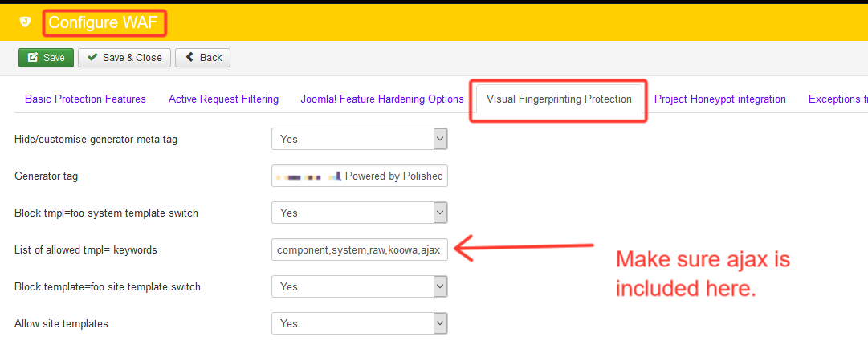The image size is (868, 361).
Task: Focus the allowed tmpl= keywords field
Action: pos(359,249)
